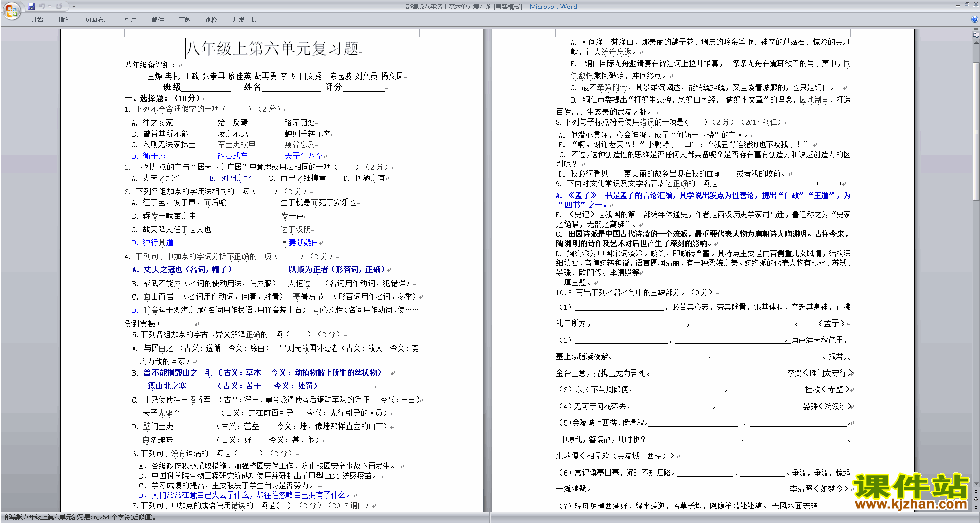The height and width of the screenshot is (523, 980).
Task: Click the Previous Page double-arrow button
Action: click(976, 491)
